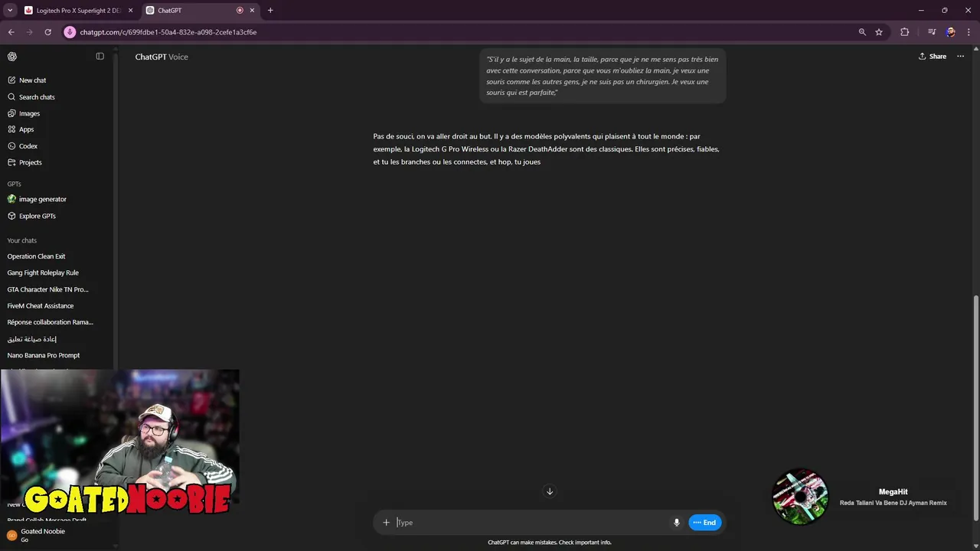Collapse the Your chats section header
This screenshot has width=980, height=551.
click(22, 240)
